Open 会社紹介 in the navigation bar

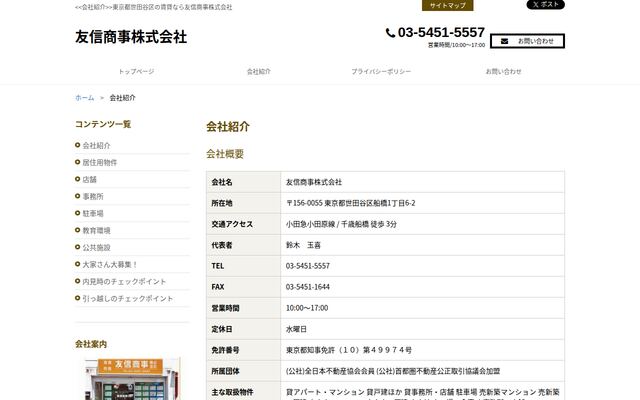pyautogui.click(x=259, y=71)
